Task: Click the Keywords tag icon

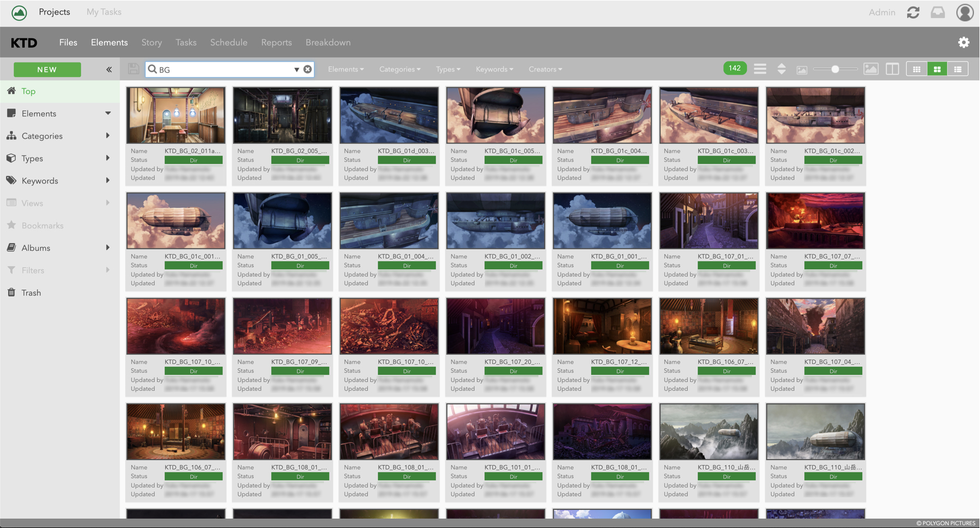Action: [11, 180]
